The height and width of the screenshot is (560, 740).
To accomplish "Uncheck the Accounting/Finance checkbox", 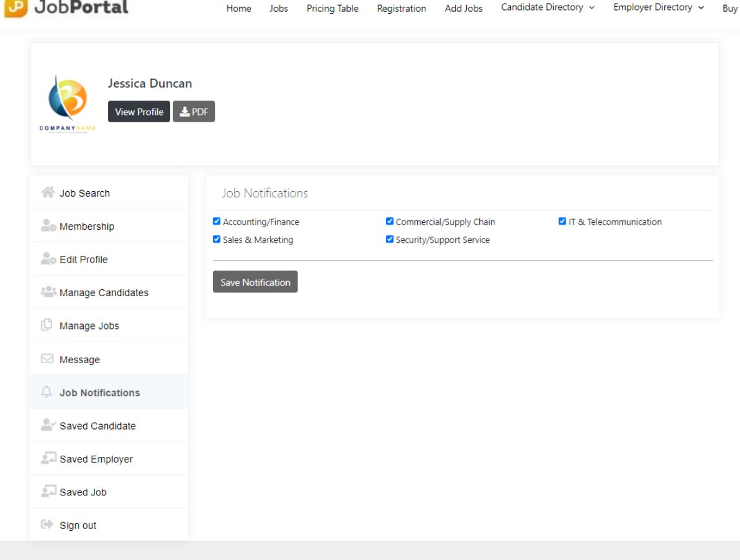I will click(217, 221).
